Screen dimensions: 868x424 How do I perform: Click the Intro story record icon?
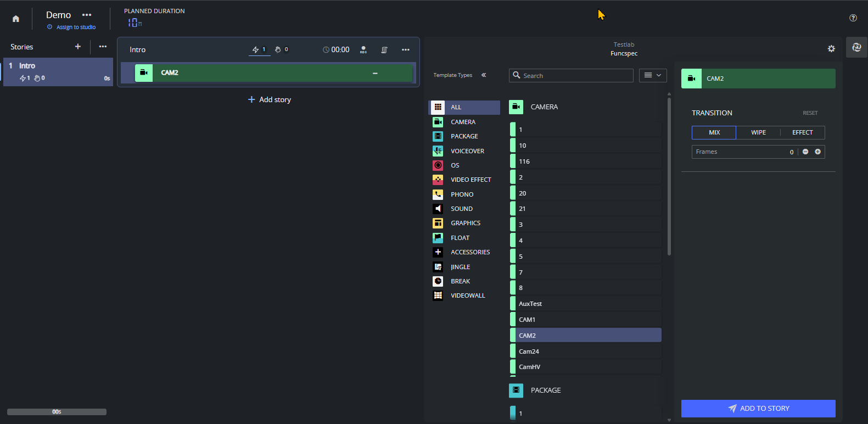[363, 49]
